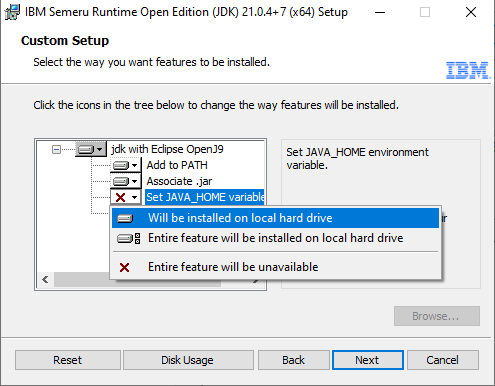Minimize the setup window
The image size is (495, 386).
[x=380, y=12]
